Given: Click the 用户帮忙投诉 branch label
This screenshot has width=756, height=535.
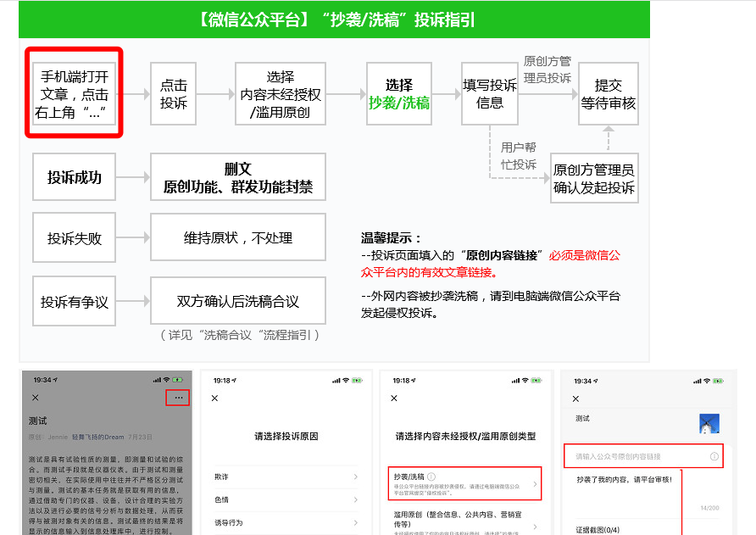Looking at the screenshot, I should (519, 156).
